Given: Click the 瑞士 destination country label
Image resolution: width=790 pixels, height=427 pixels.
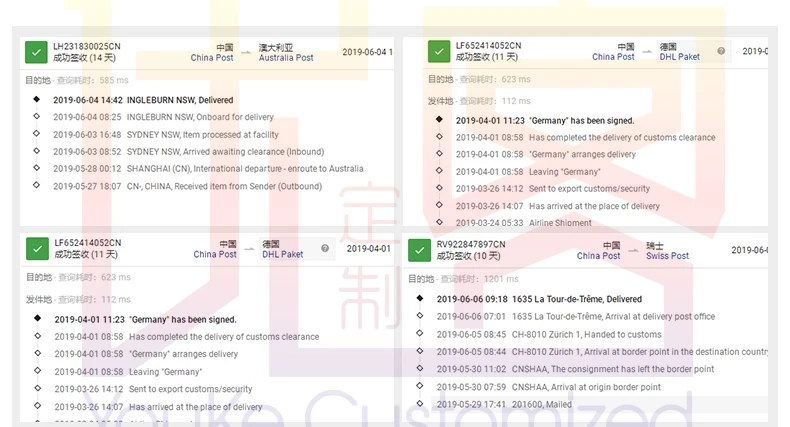Looking at the screenshot, I should click(x=654, y=246).
